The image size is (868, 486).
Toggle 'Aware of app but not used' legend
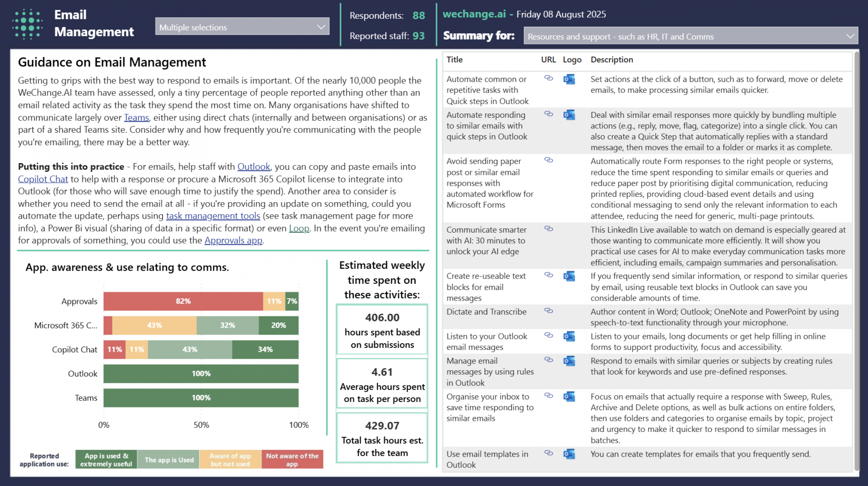click(230, 459)
